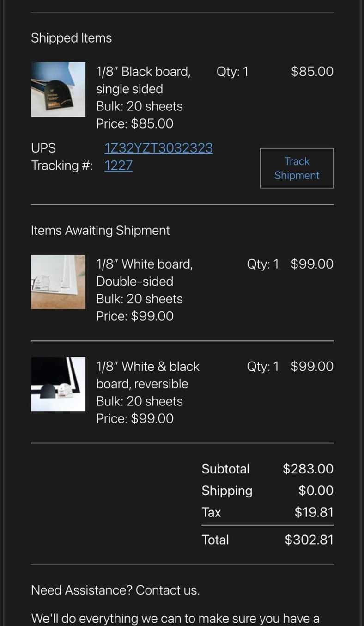Viewport: 364px width, 626px height.
Task: Click the Track Shipment button
Action: coord(297,168)
